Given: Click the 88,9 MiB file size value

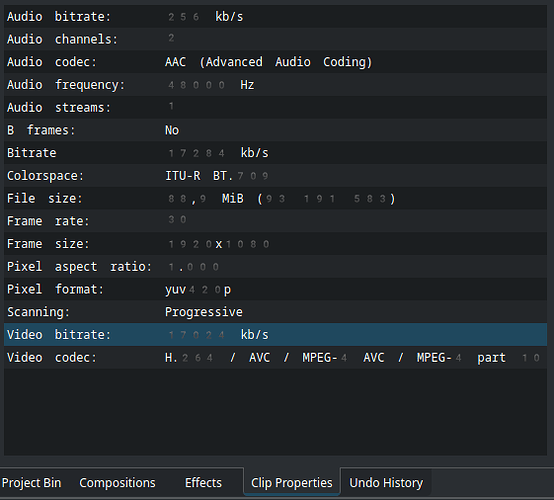Looking at the screenshot, I should click(281, 199).
